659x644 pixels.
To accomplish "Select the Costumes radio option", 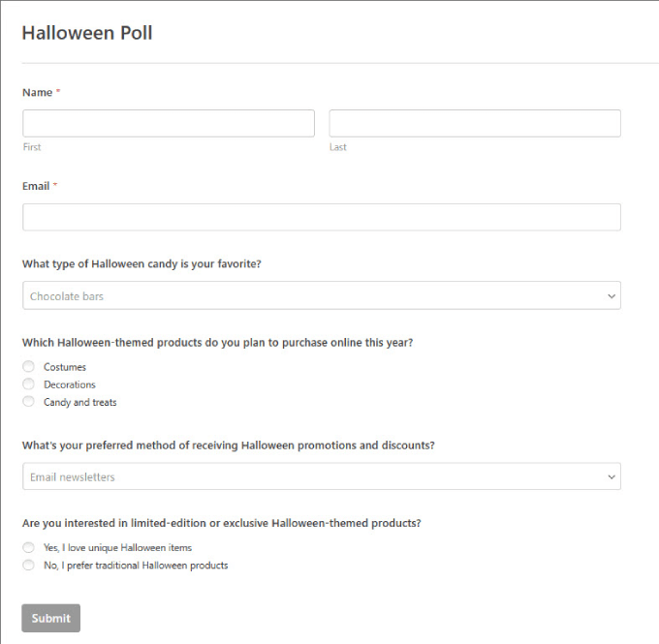I will [29, 367].
